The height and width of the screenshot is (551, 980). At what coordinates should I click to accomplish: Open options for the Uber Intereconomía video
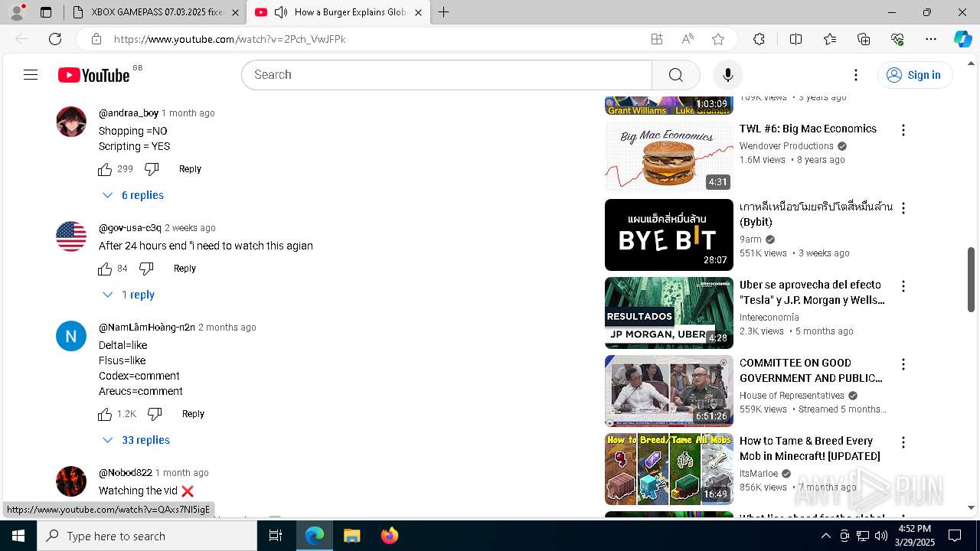tap(903, 286)
